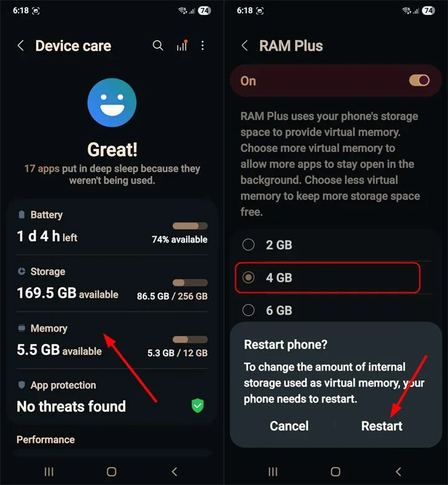The image size is (448, 485).
Task: Turn off the RAM Plus toggle switch
Action: point(419,80)
